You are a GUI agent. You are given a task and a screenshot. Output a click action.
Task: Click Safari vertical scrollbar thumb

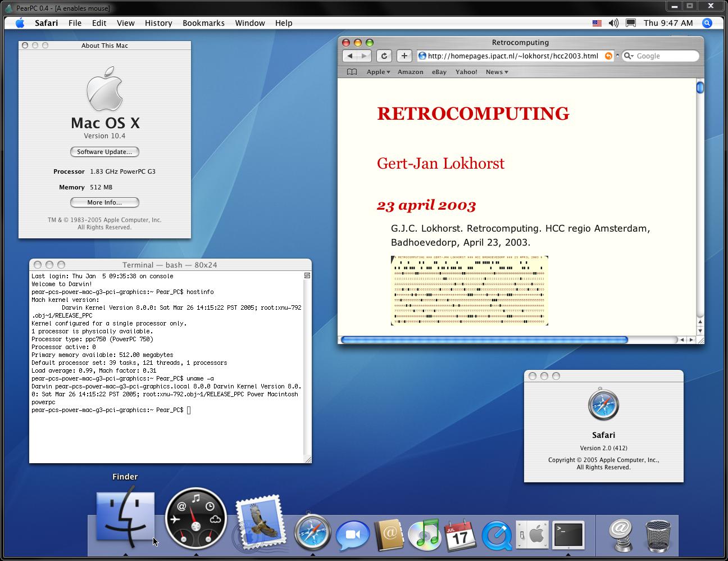(x=700, y=88)
